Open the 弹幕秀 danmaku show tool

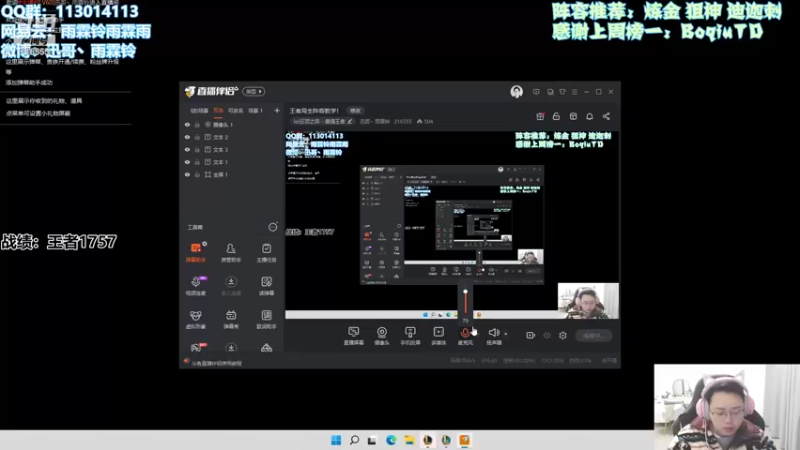pos(231,319)
